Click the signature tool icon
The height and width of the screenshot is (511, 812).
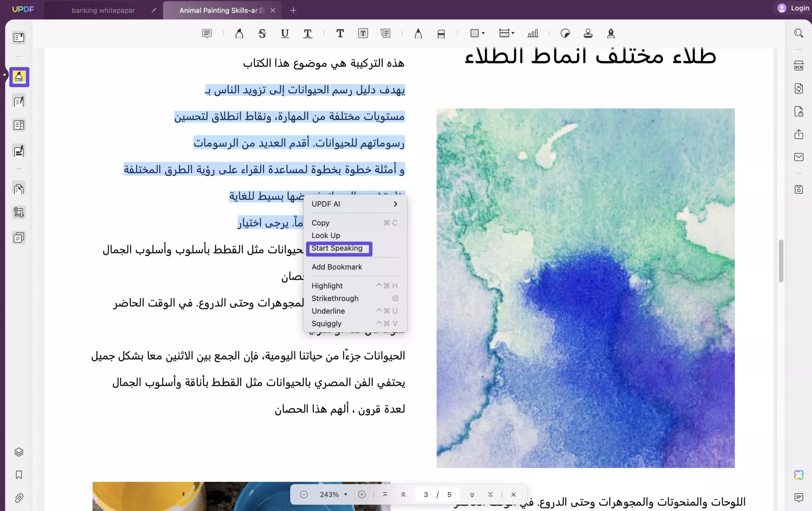coord(611,34)
